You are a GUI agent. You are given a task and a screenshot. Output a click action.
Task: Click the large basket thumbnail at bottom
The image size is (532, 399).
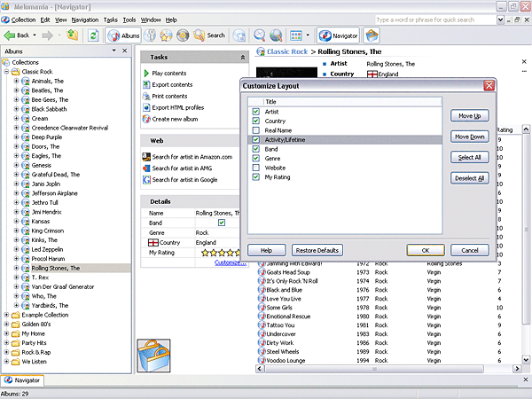[x=153, y=356]
